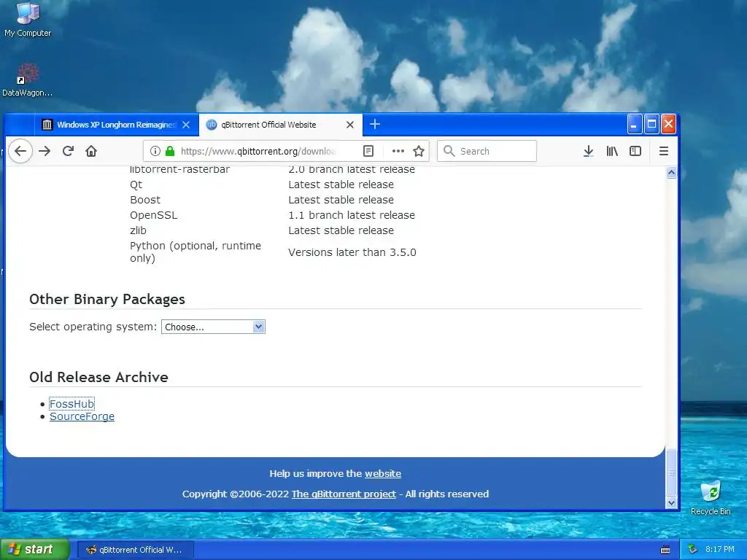This screenshot has height=560, width=747.
Task: Click 1.1 branch latest release text
Action: [x=352, y=215]
